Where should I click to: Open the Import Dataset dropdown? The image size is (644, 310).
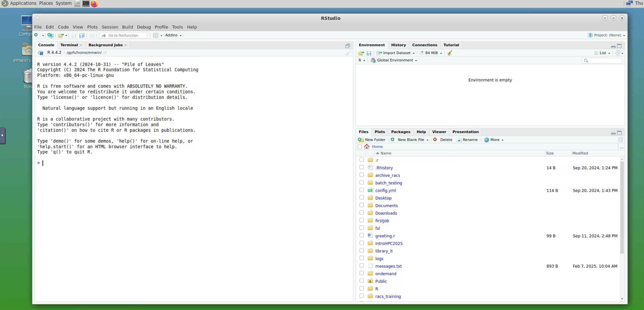pos(396,53)
